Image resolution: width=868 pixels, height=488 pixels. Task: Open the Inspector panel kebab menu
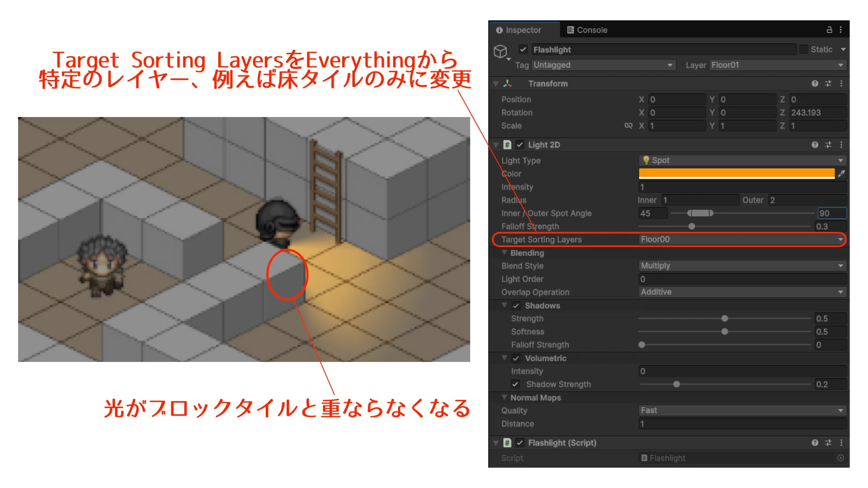point(841,30)
